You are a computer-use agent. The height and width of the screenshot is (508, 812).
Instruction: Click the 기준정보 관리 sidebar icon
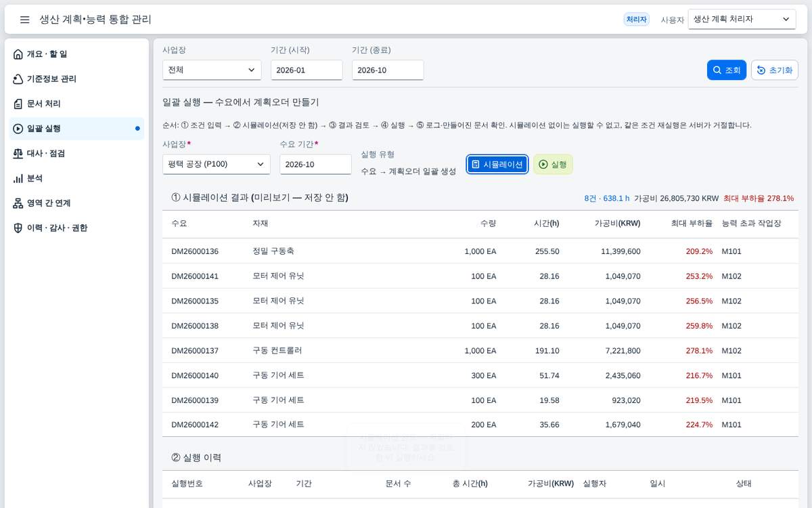coord(18,79)
